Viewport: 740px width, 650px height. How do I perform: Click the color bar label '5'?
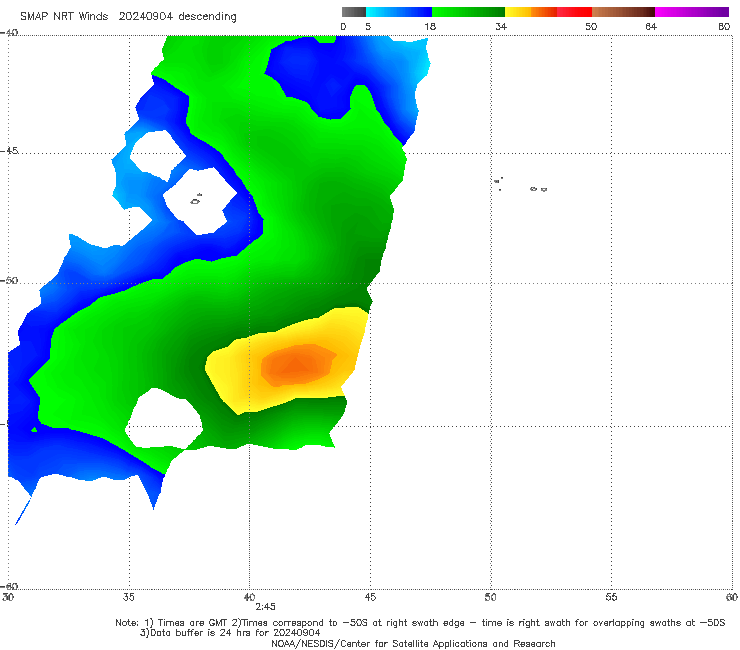368,27
